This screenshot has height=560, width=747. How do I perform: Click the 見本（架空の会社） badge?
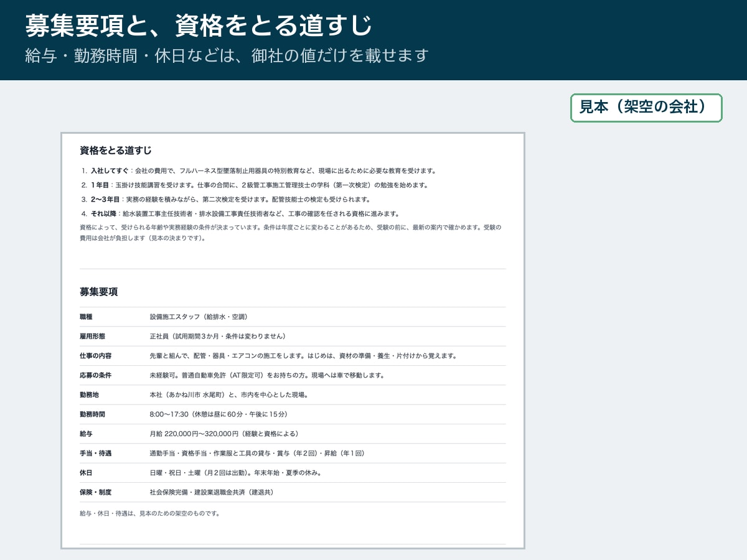pyautogui.click(x=646, y=108)
